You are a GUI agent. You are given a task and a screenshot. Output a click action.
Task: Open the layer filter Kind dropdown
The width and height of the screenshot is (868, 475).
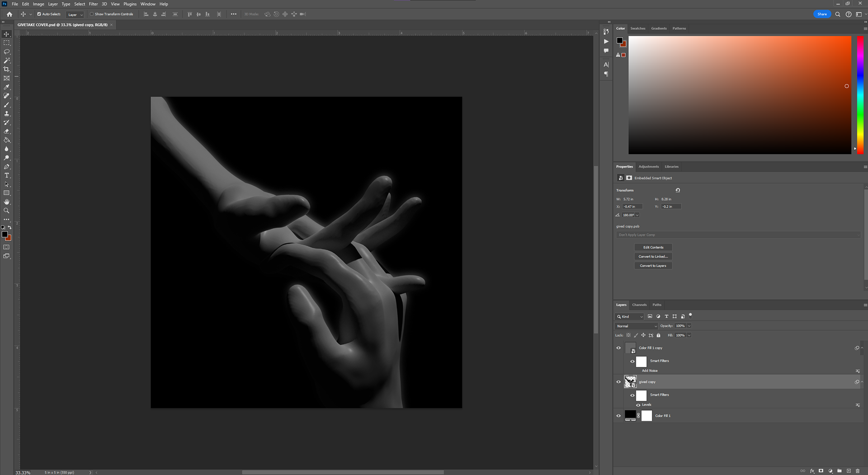[x=629, y=316]
